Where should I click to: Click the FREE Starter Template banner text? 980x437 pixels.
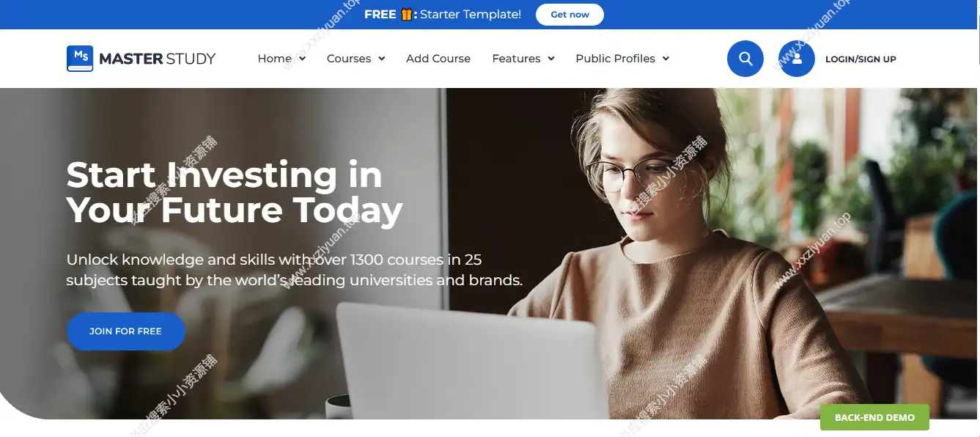[x=443, y=15]
